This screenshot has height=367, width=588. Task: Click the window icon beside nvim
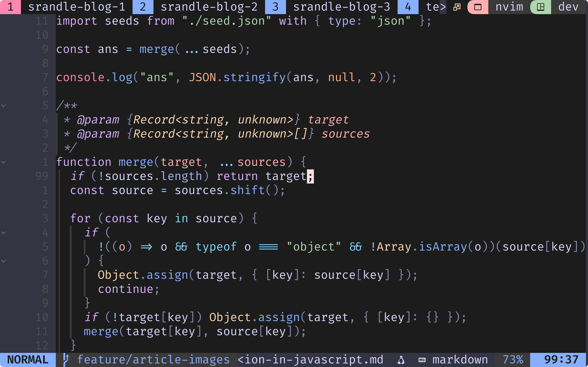[478, 7]
